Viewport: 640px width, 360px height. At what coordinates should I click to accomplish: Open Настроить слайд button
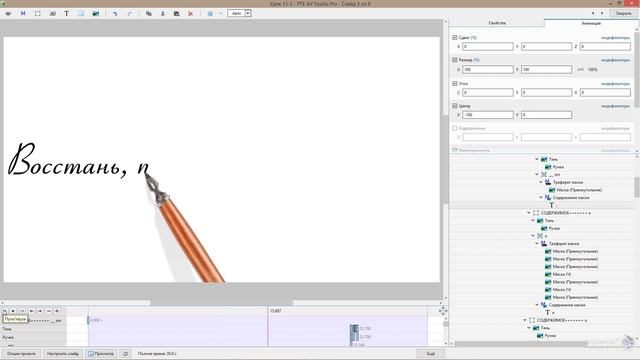pos(62,353)
